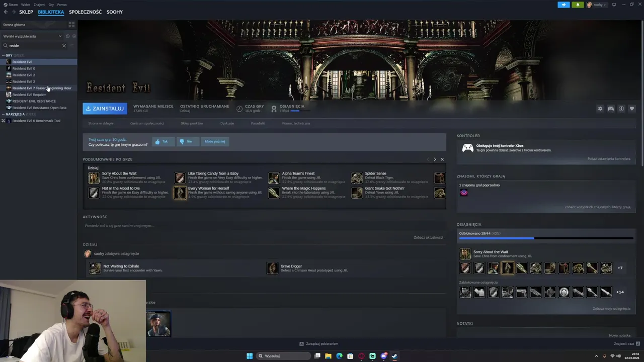The height and width of the screenshot is (362, 644).
Task: Show hidden system tray icons
Action: tap(597, 356)
